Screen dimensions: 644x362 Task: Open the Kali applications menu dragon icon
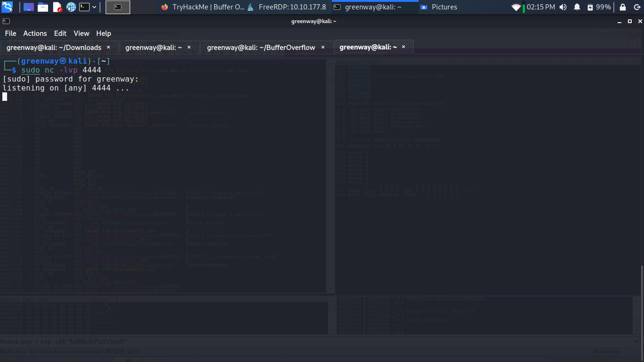click(x=7, y=7)
